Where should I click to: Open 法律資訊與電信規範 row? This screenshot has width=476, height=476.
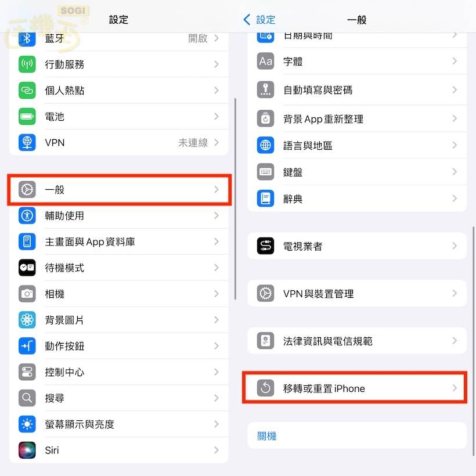357,341
